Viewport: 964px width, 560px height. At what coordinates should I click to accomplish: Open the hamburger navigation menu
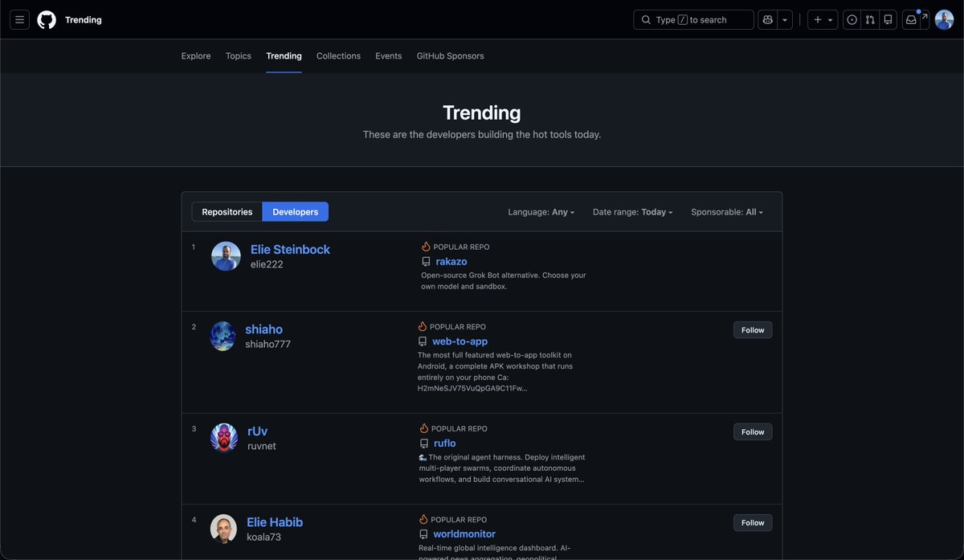point(19,19)
